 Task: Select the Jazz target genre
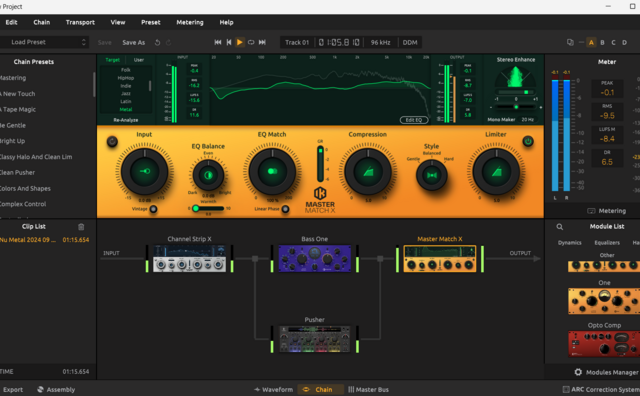(x=126, y=93)
